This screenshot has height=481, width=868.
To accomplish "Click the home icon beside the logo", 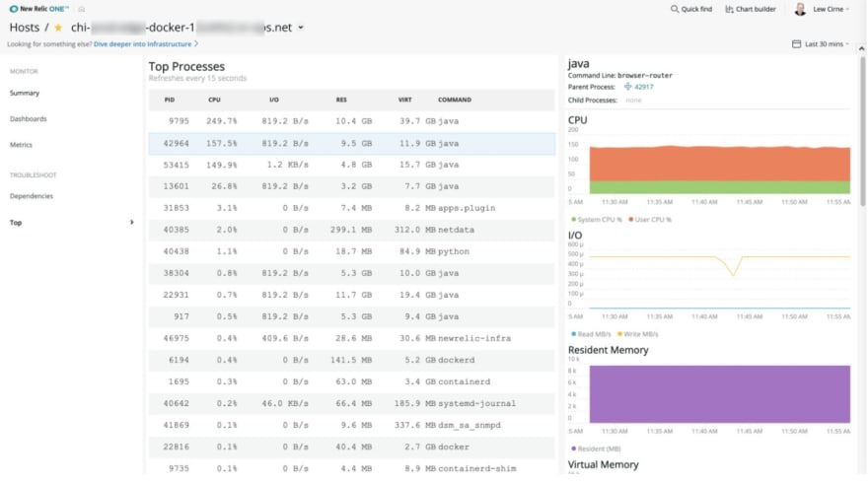I will tap(81, 10).
